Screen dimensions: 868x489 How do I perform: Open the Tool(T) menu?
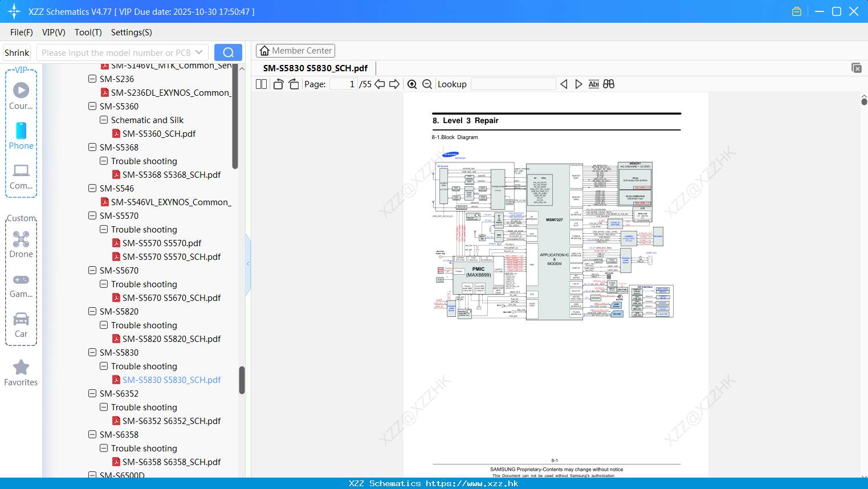pos(88,32)
